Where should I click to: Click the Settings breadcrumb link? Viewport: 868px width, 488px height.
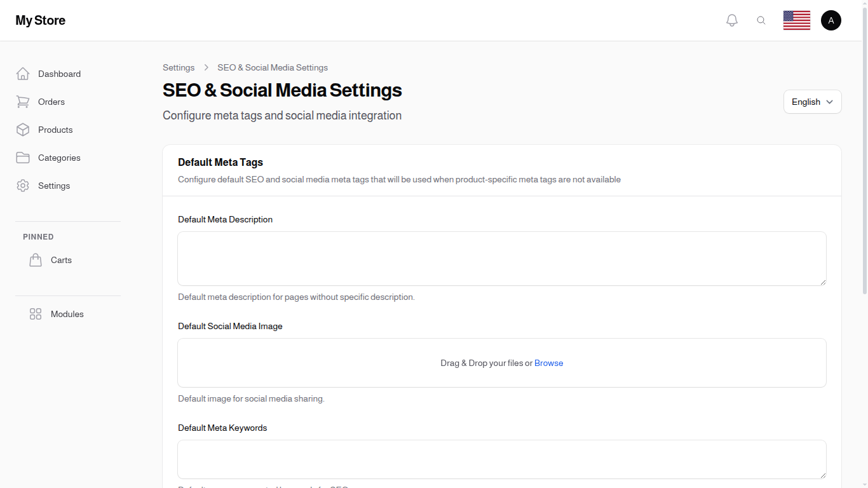[x=179, y=67]
